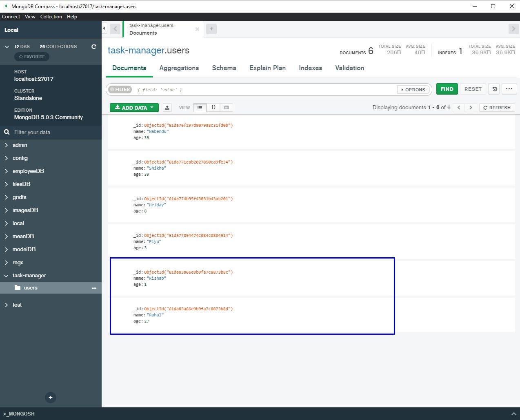Screen dimensions: 520x420
Task: Select the Documents tab
Action: (129, 68)
